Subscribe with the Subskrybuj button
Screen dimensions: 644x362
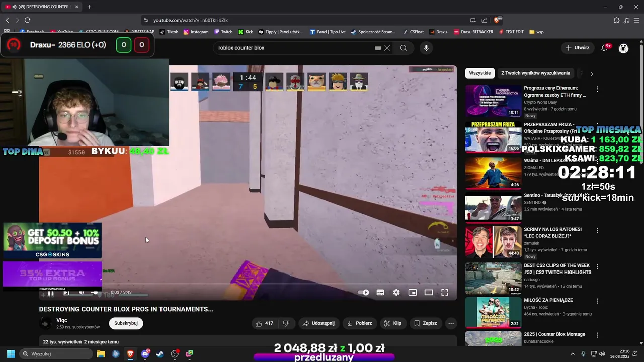(x=126, y=323)
